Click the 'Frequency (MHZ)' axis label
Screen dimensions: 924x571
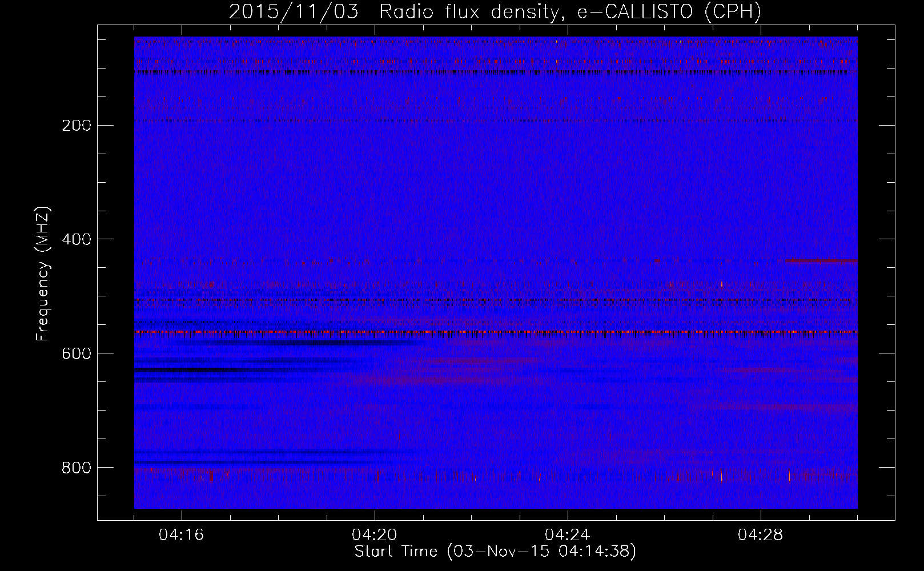coord(43,274)
